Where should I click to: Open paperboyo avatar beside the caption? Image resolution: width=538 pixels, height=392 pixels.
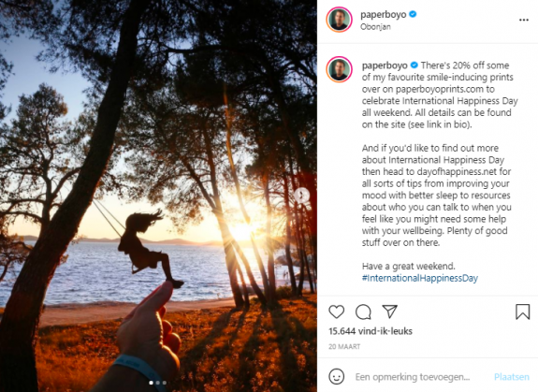[x=339, y=69]
